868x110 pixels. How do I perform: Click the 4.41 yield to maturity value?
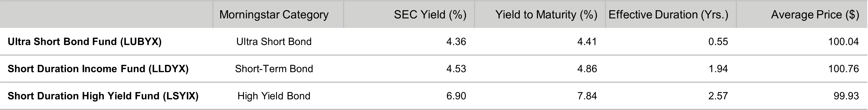tap(587, 42)
